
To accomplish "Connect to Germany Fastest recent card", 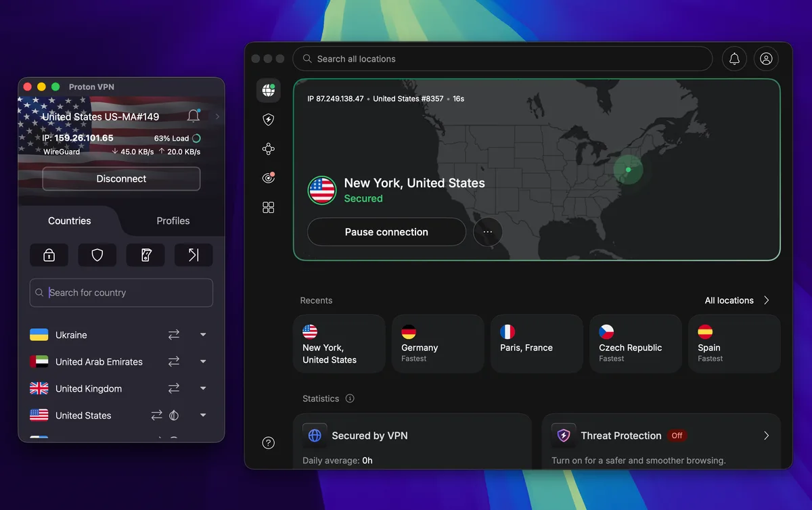I will 438,344.
